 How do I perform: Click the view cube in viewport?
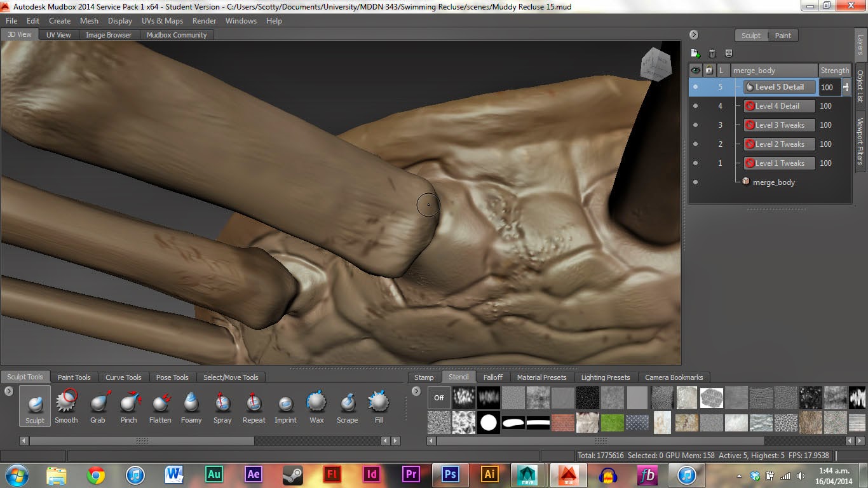tap(656, 64)
